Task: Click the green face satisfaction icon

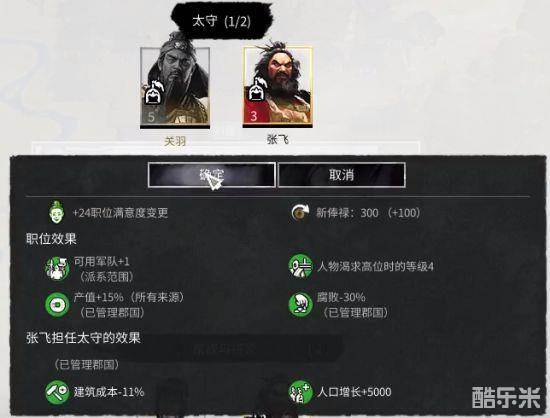Action: point(56,212)
